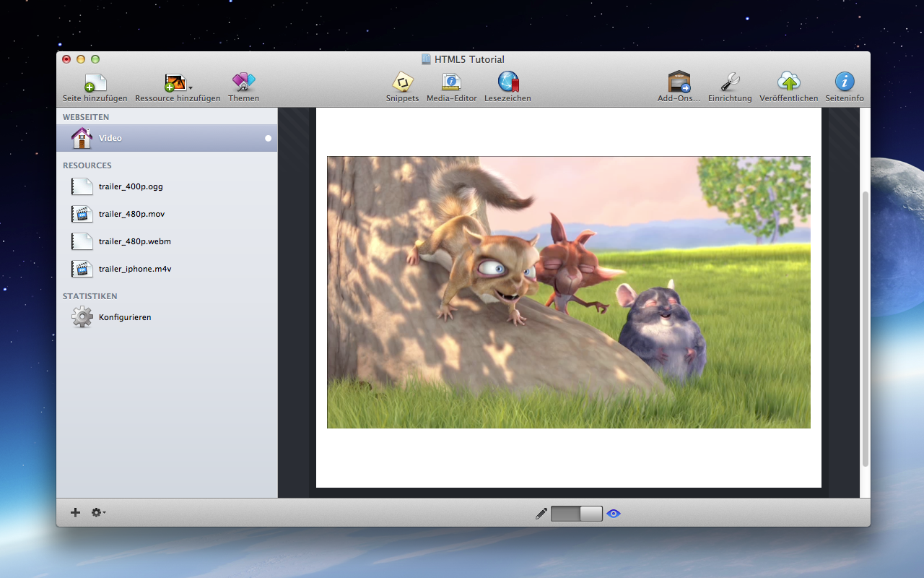This screenshot has height=578, width=924.
Task: Toggle the edit/preview mode switch
Action: coord(577,514)
